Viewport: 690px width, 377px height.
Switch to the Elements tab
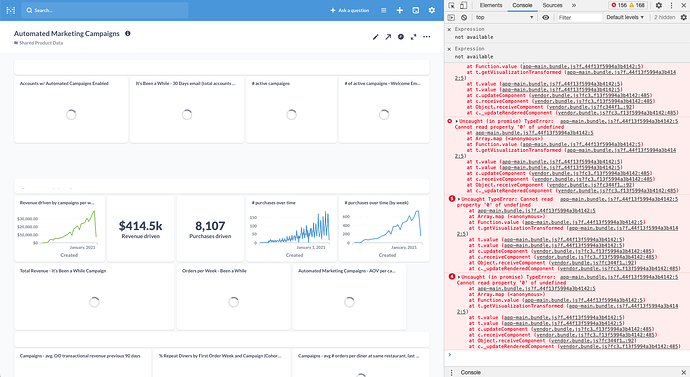click(x=491, y=5)
